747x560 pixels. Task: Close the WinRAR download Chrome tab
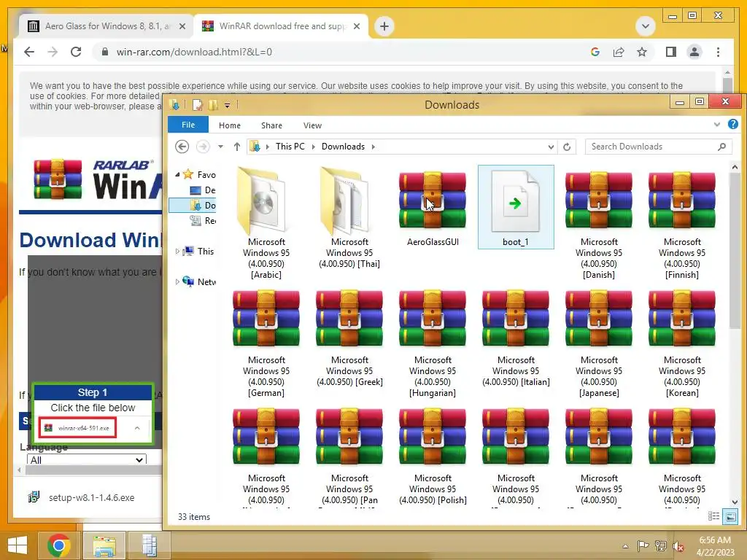(x=356, y=26)
